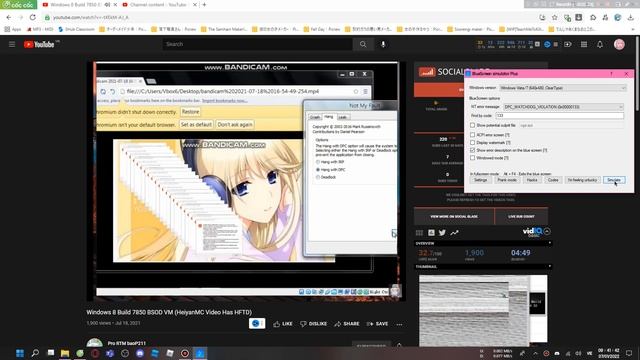Collapse the vidIQ Thumbnail section
Screen dimensions: 640x360
[550, 267]
